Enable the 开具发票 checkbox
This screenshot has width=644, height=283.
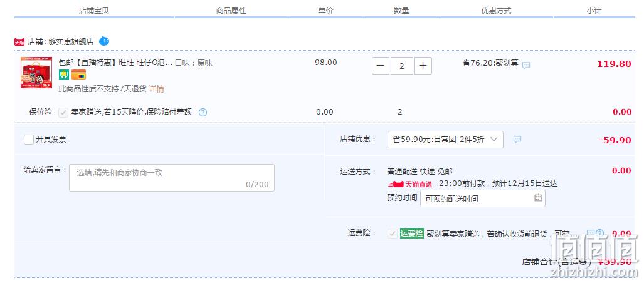29,140
